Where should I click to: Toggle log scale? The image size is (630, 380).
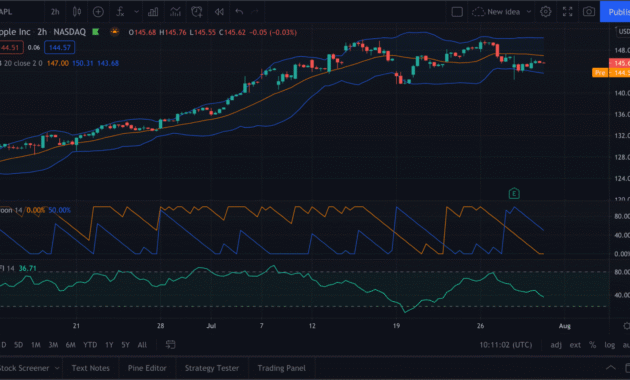610,345
